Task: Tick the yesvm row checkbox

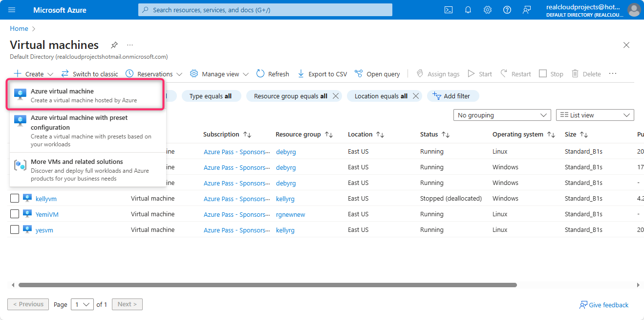Action: [x=15, y=230]
